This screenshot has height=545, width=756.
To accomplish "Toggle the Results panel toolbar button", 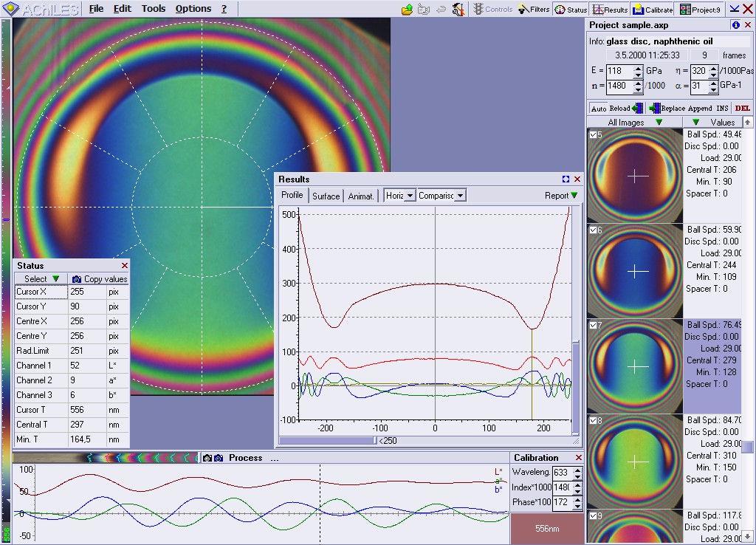I will point(611,9).
